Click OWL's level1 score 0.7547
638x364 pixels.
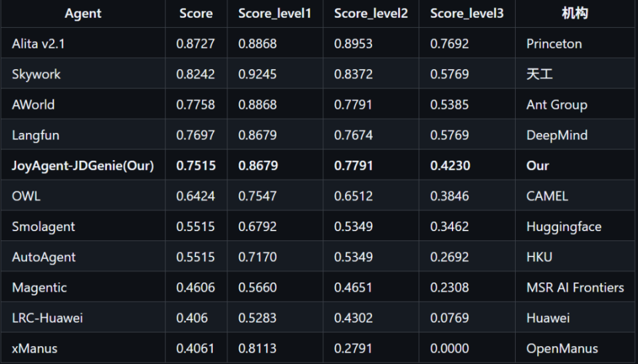pos(258,196)
